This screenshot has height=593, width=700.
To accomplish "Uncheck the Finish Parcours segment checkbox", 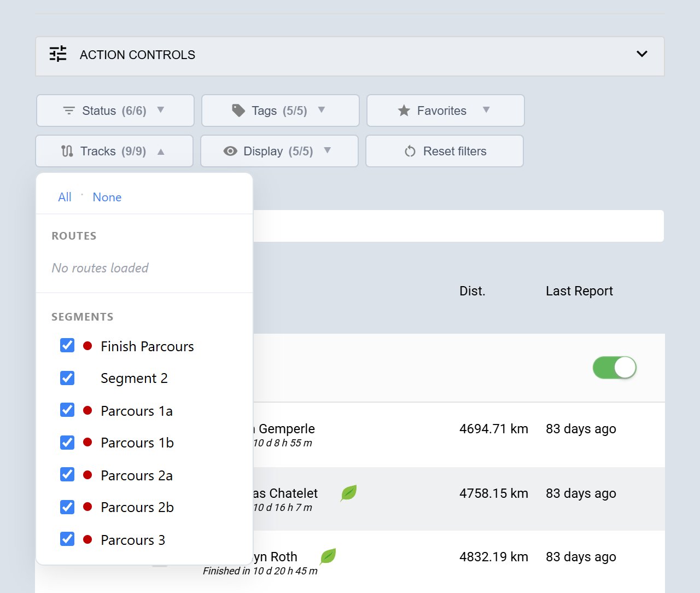I will 67,345.
